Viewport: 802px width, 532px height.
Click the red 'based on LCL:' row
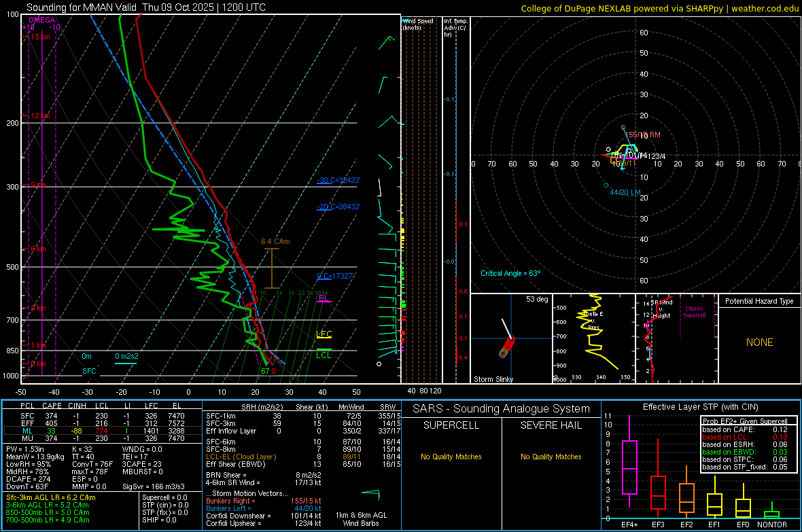[x=745, y=437]
